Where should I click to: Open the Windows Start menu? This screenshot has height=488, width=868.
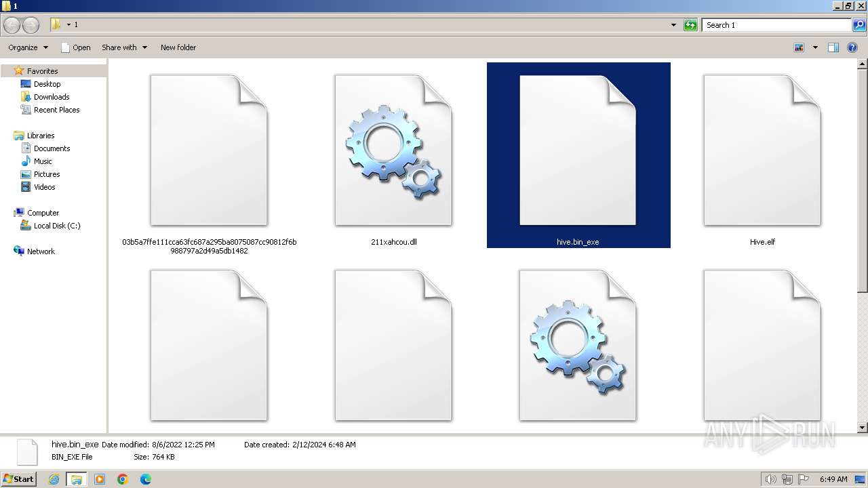tap(19, 479)
